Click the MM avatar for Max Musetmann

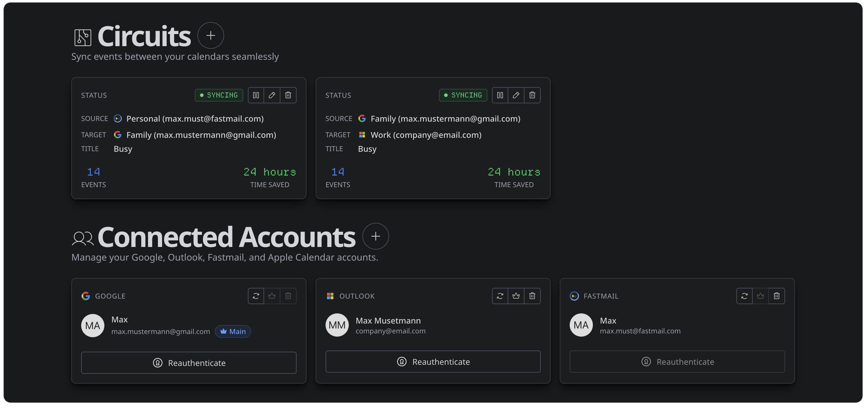337,325
